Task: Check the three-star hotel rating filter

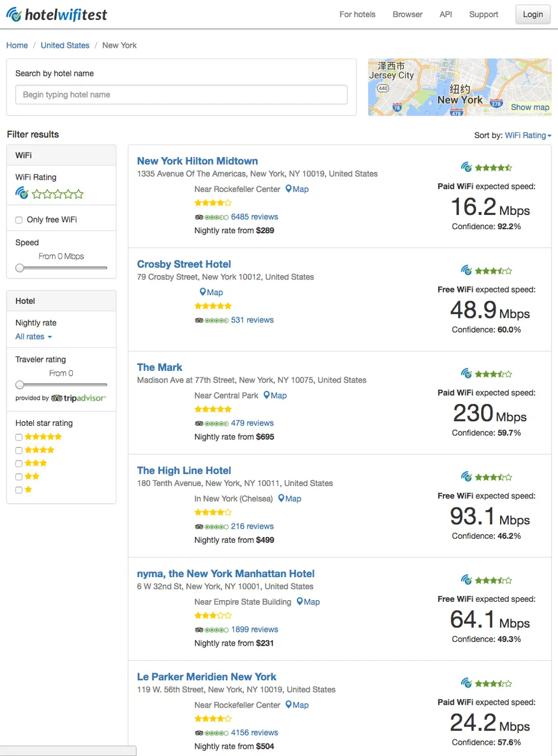Action: (19, 464)
